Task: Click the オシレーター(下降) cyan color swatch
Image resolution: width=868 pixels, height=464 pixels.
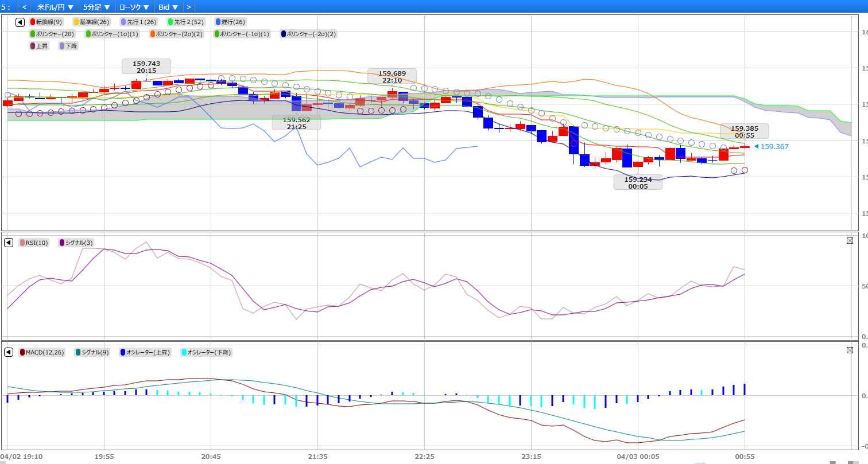Action: pyautogui.click(x=184, y=352)
